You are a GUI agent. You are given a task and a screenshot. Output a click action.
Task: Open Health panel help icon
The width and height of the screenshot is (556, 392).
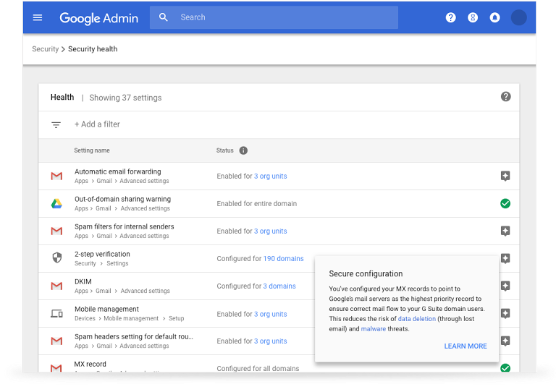(505, 96)
